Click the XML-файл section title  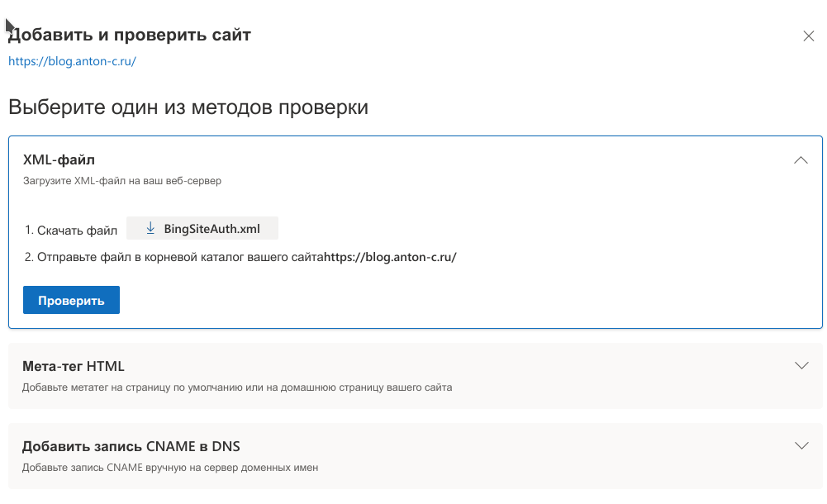(x=59, y=159)
